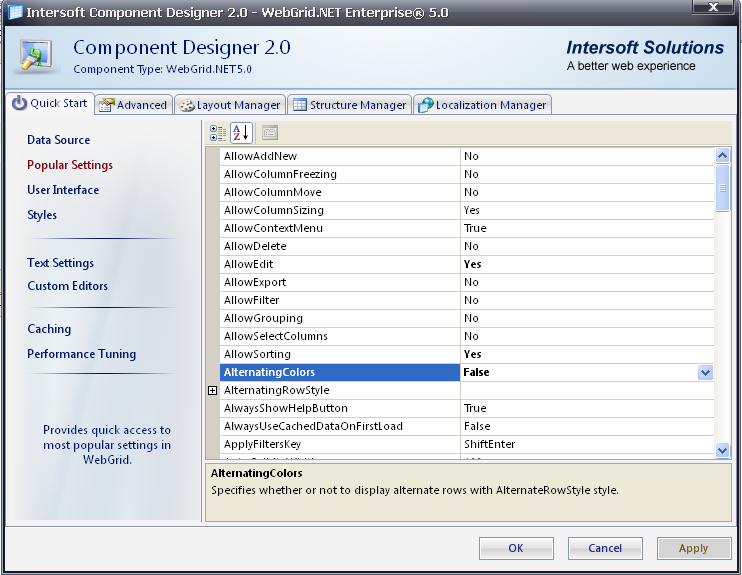This screenshot has width=742, height=575.
Task: Select the AllowSorting property name
Action: tap(257, 354)
